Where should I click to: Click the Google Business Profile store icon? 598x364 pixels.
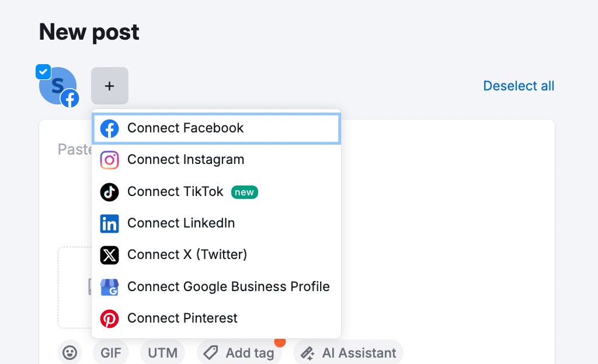coord(109,287)
